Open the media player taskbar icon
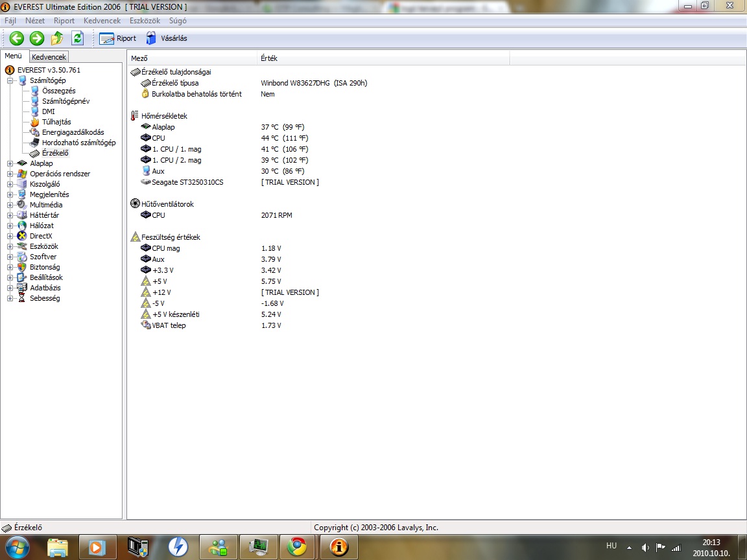Screen dimensions: 747x560 97,547
